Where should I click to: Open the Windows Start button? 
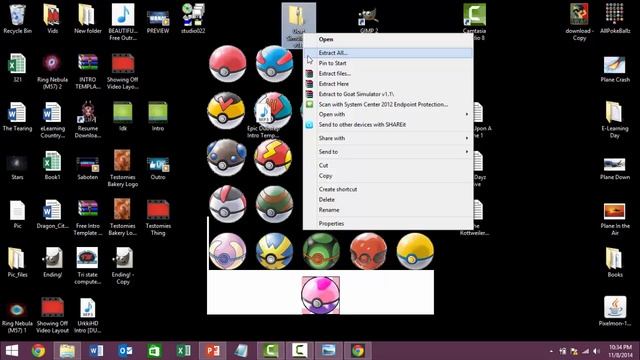click(12, 351)
